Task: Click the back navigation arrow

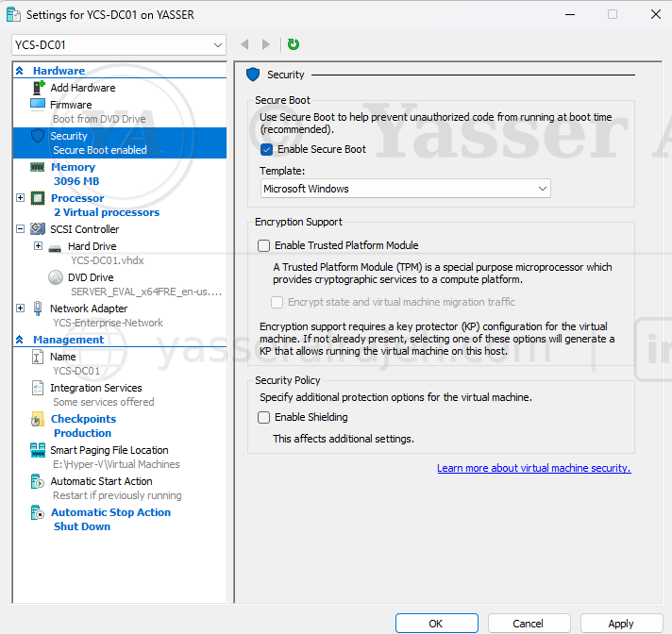Action: pyautogui.click(x=245, y=44)
